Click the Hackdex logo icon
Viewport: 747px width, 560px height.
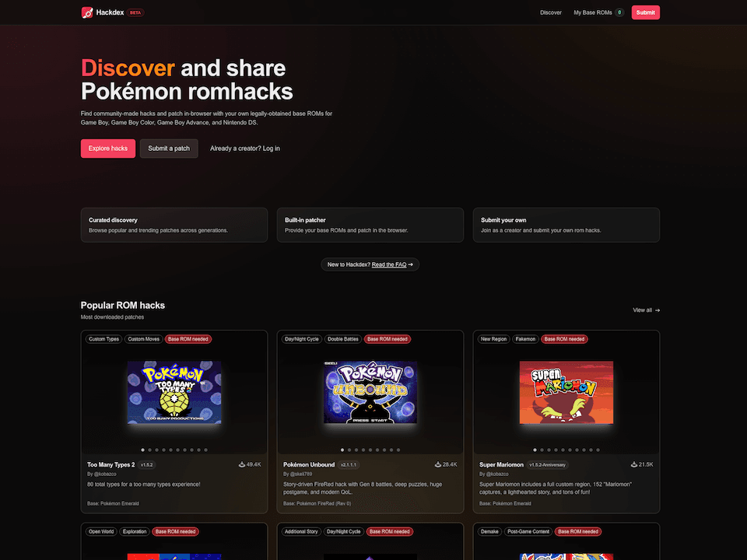pos(87,12)
